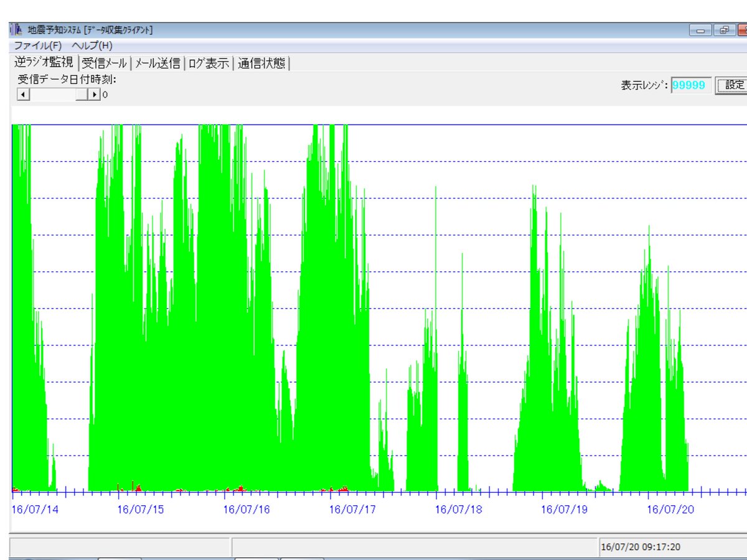Image resolution: width=747 pixels, height=560 pixels.
Task: Click the 16/07/18 axis date label
Action: (x=458, y=509)
